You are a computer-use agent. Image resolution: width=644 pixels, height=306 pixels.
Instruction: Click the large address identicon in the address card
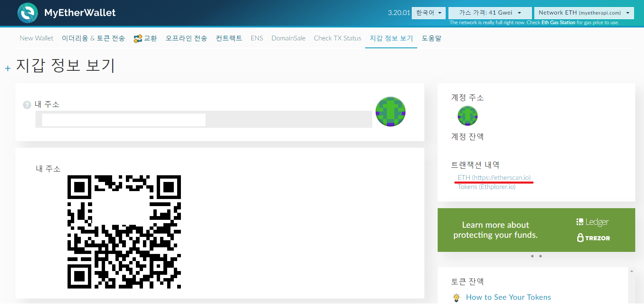click(x=391, y=112)
